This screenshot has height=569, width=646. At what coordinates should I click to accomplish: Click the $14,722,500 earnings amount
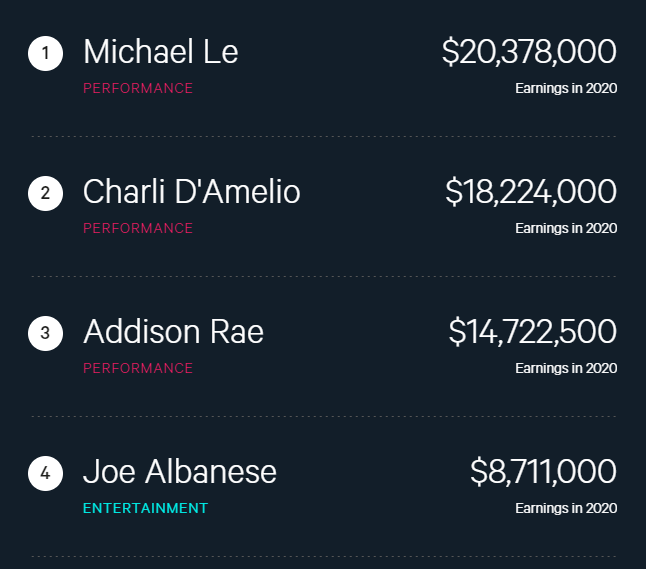pyautogui.click(x=532, y=332)
